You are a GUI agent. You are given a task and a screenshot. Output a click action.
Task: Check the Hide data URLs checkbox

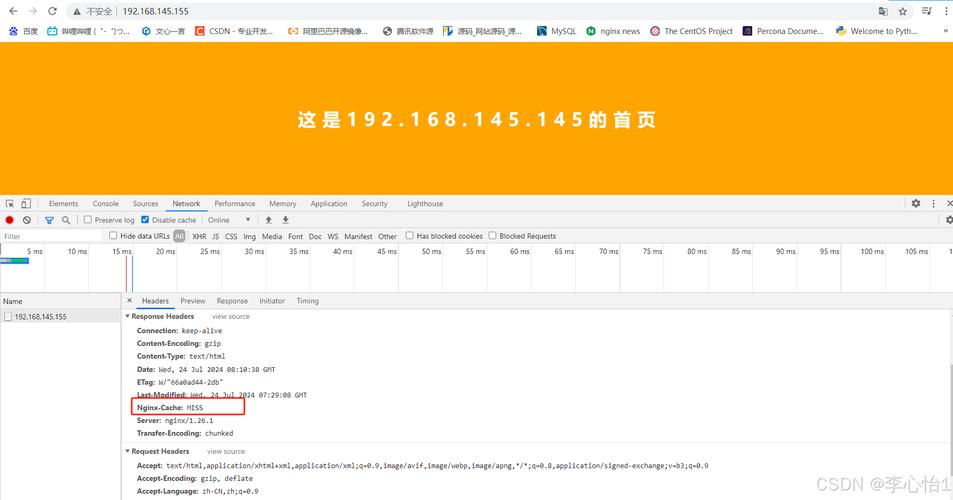(x=113, y=236)
